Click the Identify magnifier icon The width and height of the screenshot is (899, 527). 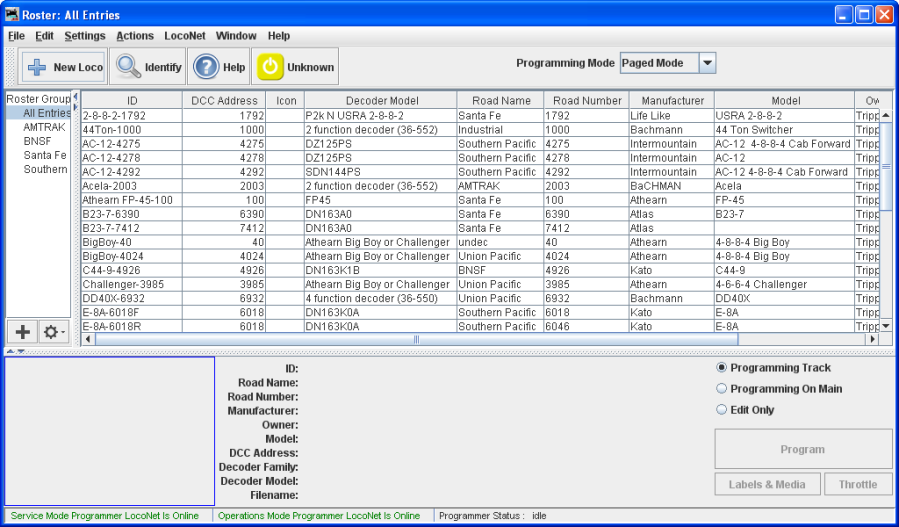(x=129, y=67)
